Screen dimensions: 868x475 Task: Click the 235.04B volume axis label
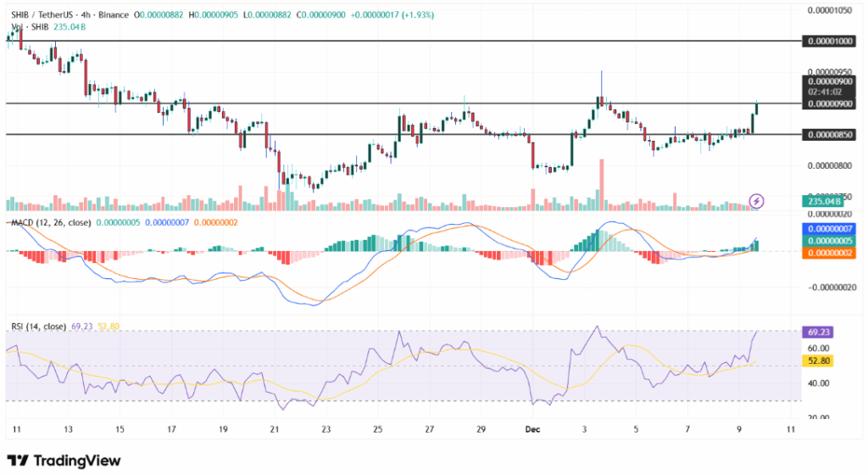826,201
